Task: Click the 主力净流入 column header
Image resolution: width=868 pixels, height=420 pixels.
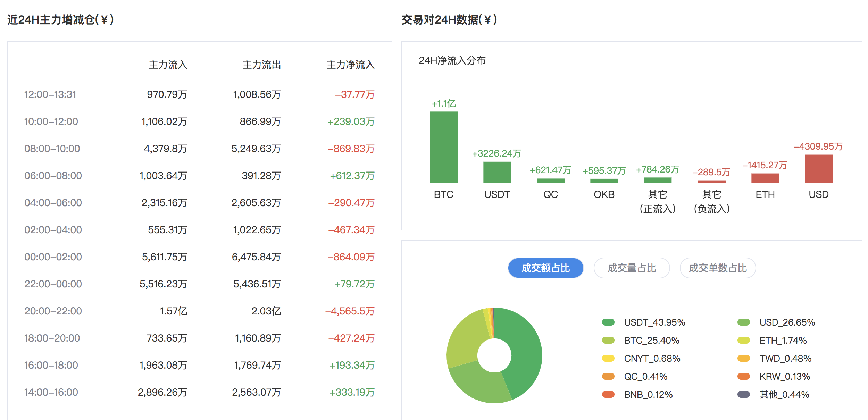Action: tap(350, 65)
